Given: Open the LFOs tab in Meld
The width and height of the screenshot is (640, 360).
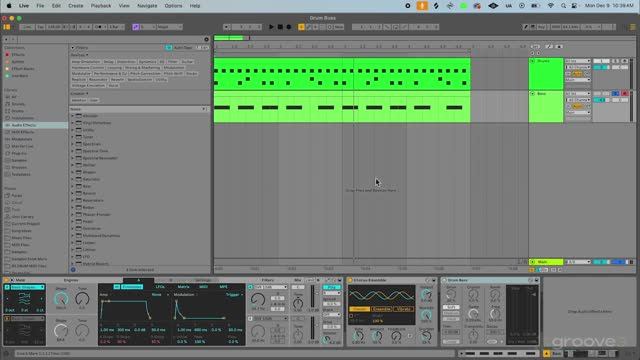Looking at the screenshot, I should [x=160, y=287].
